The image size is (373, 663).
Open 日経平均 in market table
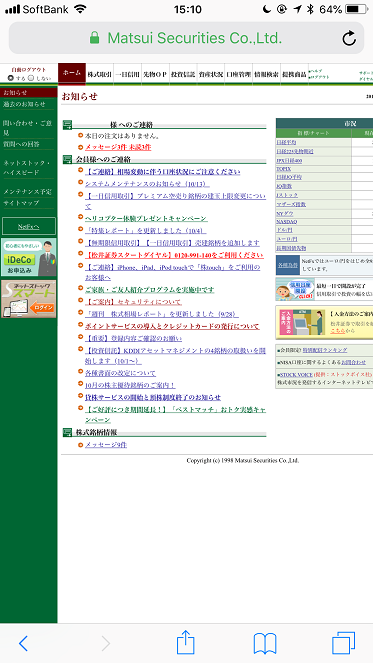[286, 142]
